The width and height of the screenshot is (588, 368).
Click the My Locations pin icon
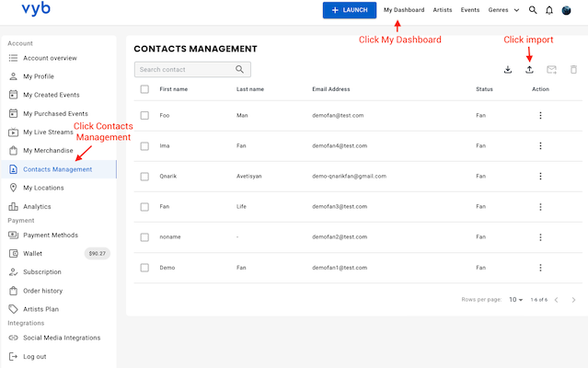coord(13,188)
